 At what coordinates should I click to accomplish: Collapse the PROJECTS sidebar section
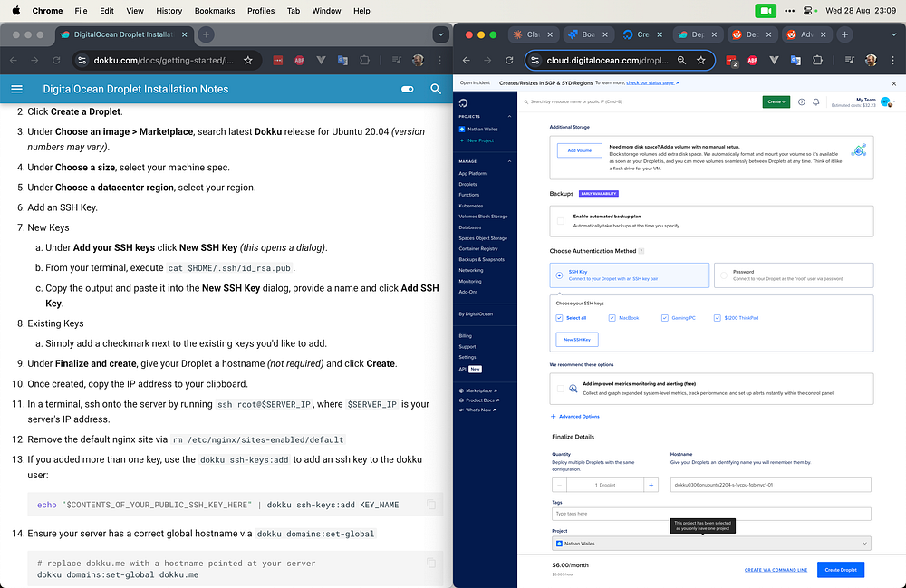509,117
